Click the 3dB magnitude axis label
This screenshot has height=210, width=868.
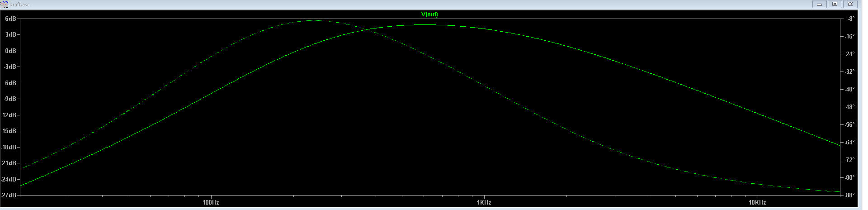11,35
